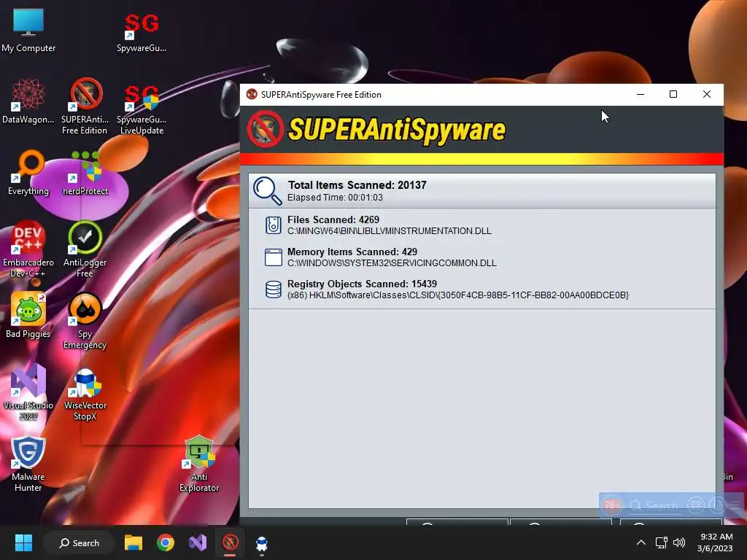Open SUPERAntiSpyware Free Edition desktop shortcut
The width and height of the screenshot is (747, 560).
click(x=85, y=106)
